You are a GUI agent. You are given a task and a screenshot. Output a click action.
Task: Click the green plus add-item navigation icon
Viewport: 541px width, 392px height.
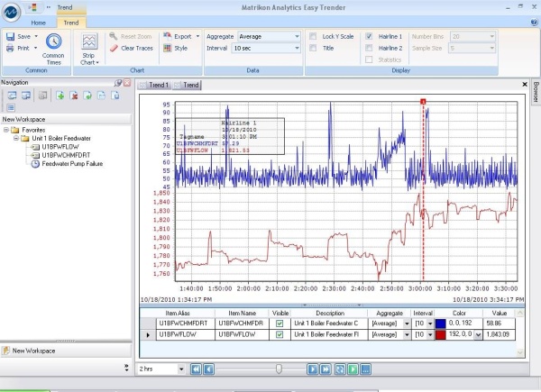[x=60, y=96]
